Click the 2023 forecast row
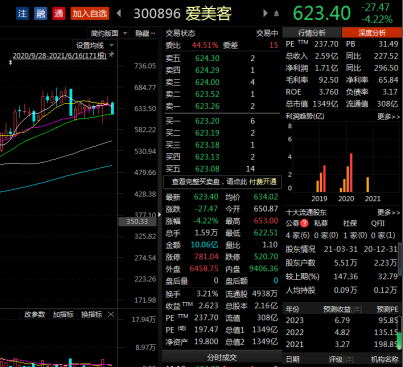The image size is (403, 367). point(342,320)
